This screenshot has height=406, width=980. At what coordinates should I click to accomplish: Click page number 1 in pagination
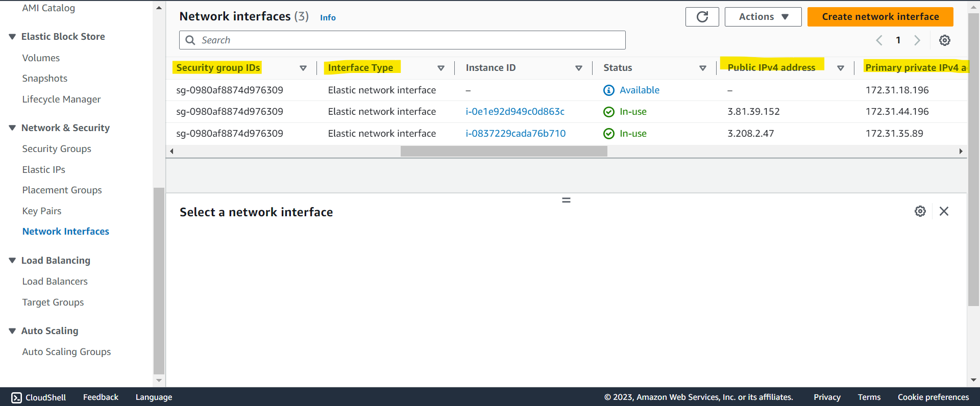point(898,40)
